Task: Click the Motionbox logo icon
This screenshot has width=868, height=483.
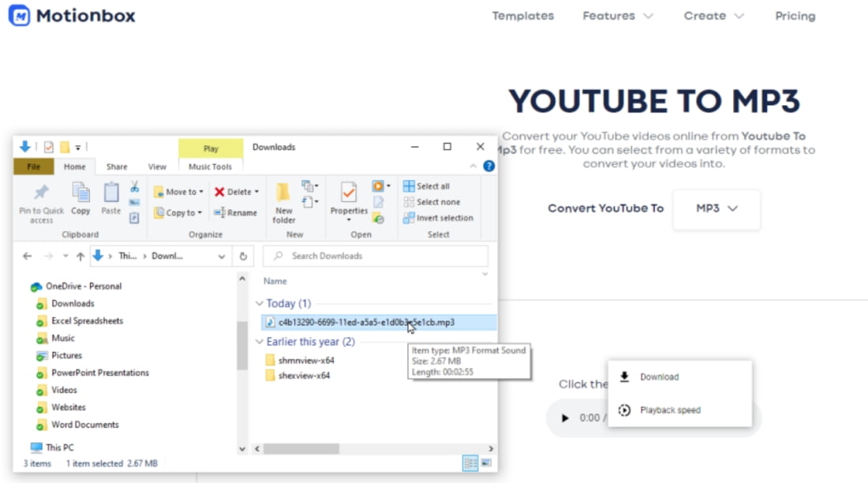Action: 20,16
